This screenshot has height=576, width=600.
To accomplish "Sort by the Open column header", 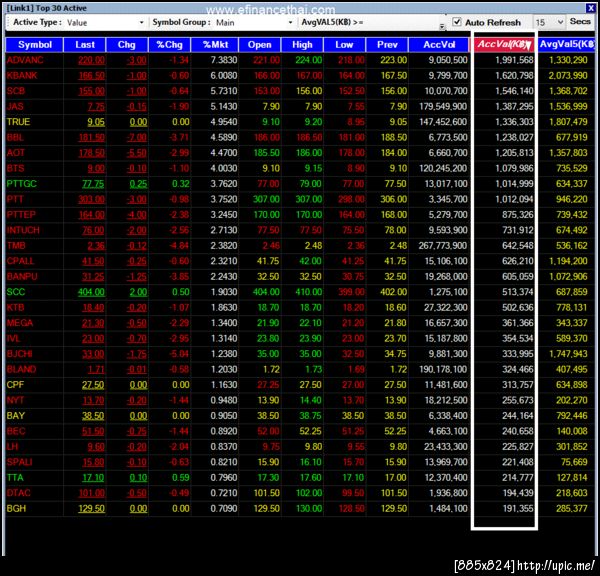I will click(259, 45).
